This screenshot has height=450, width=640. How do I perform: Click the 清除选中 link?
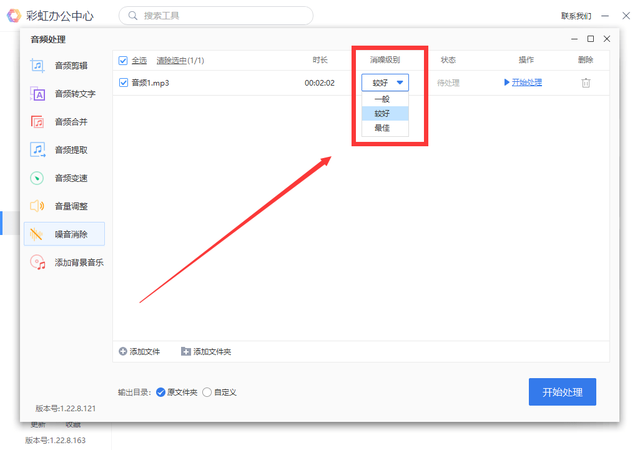171,60
